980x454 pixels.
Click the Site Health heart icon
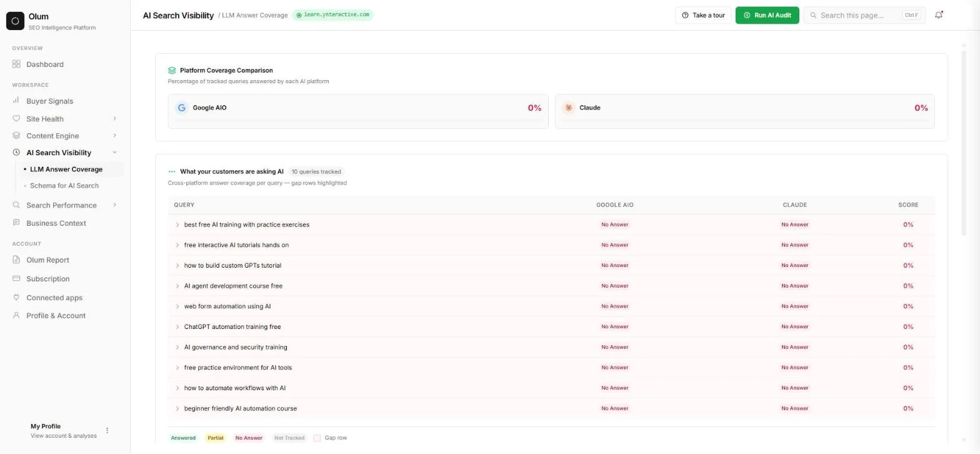[x=16, y=119]
